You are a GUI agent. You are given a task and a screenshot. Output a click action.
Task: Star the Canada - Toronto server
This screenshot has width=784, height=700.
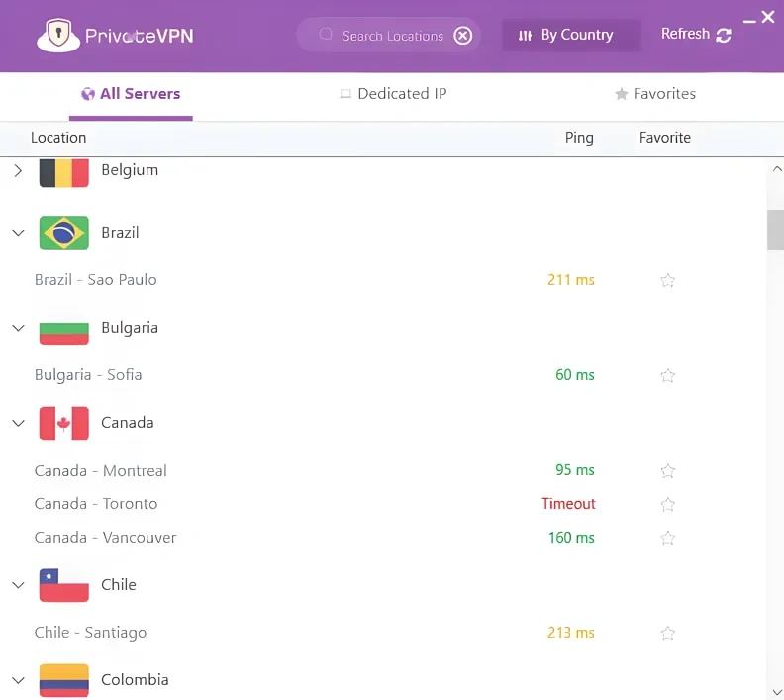(x=667, y=505)
